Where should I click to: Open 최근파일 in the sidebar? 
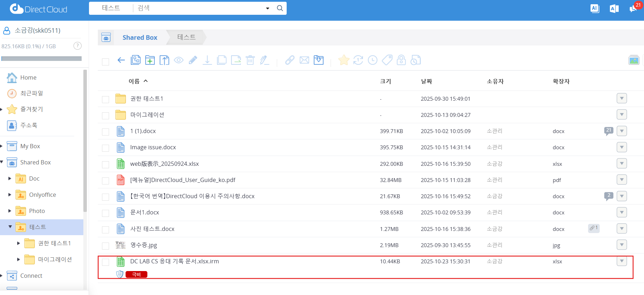32,93
